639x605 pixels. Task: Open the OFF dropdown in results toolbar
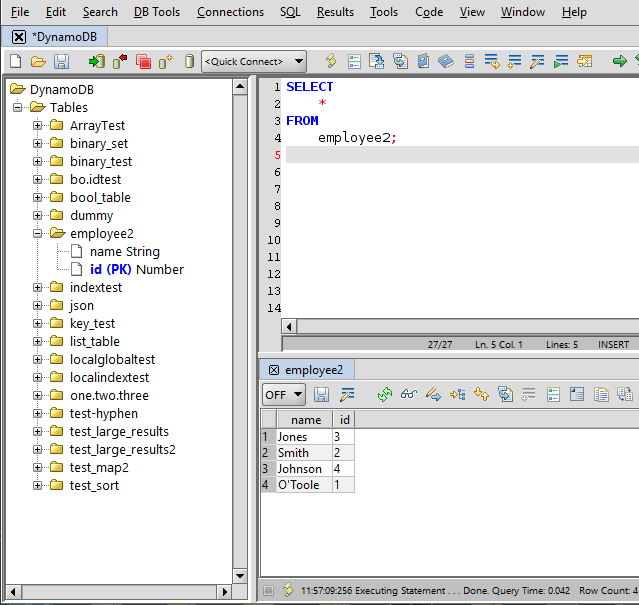(x=283, y=394)
